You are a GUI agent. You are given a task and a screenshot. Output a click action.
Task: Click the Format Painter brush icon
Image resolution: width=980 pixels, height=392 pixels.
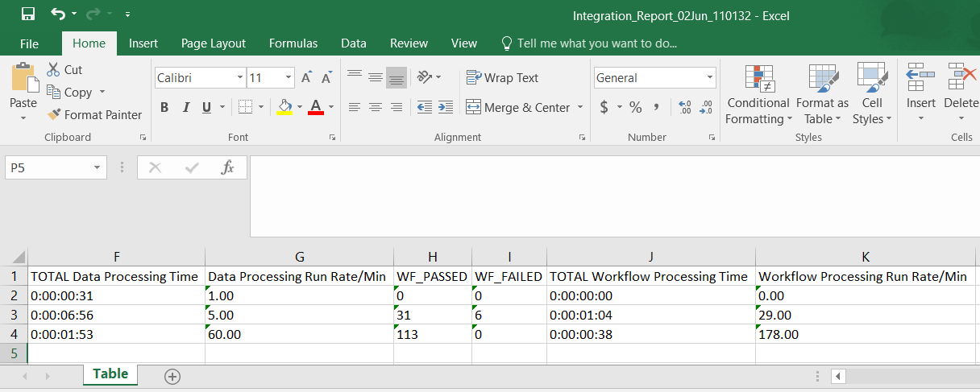click(x=54, y=115)
